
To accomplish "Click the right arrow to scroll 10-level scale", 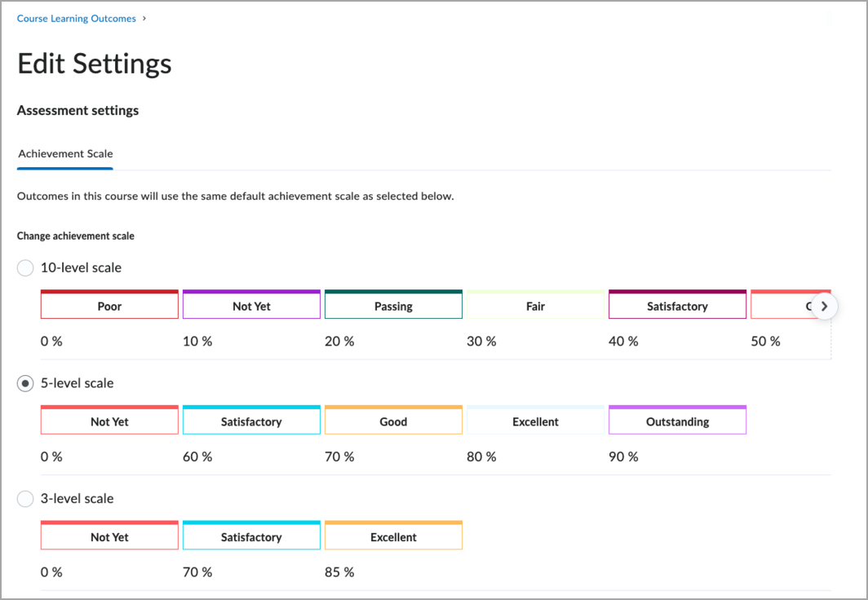I will (824, 306).
